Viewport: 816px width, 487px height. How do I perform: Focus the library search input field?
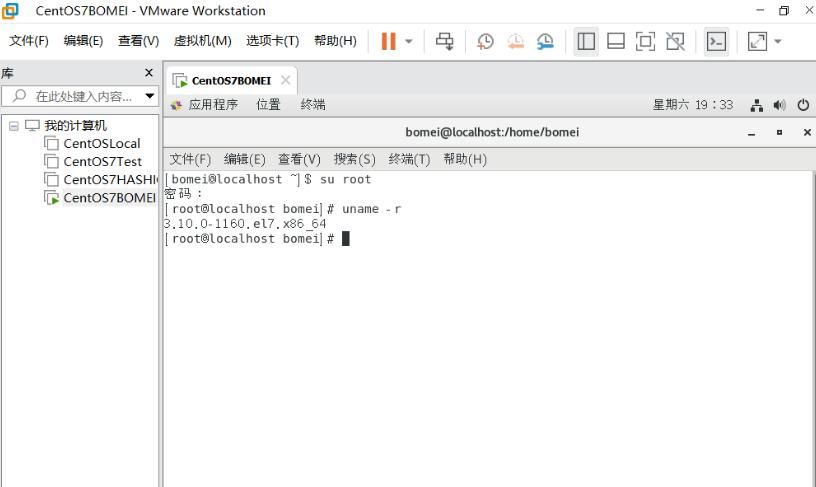(81, 96)
